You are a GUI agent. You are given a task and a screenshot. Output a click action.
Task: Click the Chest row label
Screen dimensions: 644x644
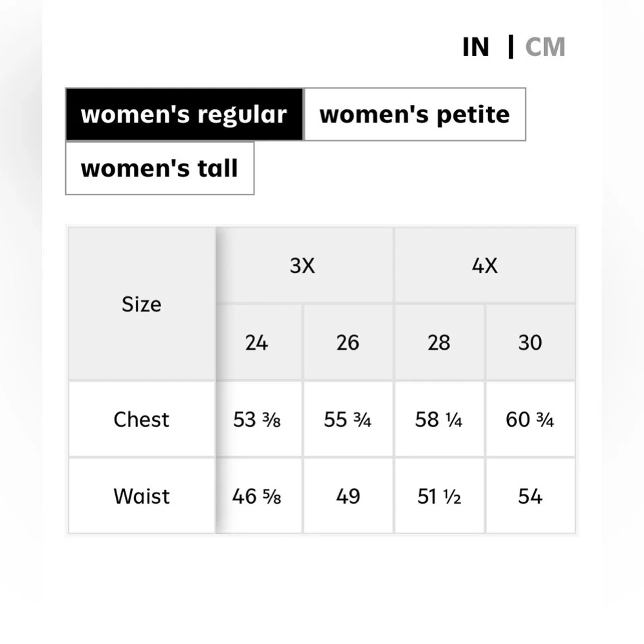(142, 419)
